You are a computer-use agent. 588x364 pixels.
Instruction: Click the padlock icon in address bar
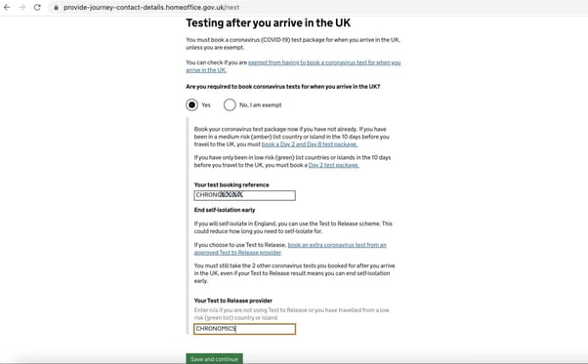click(x=56, y=8)
